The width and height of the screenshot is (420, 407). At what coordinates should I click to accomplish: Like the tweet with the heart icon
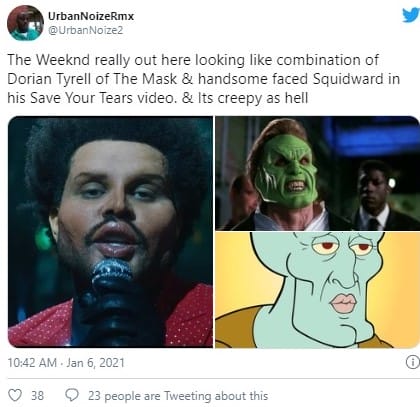(15, 395)
